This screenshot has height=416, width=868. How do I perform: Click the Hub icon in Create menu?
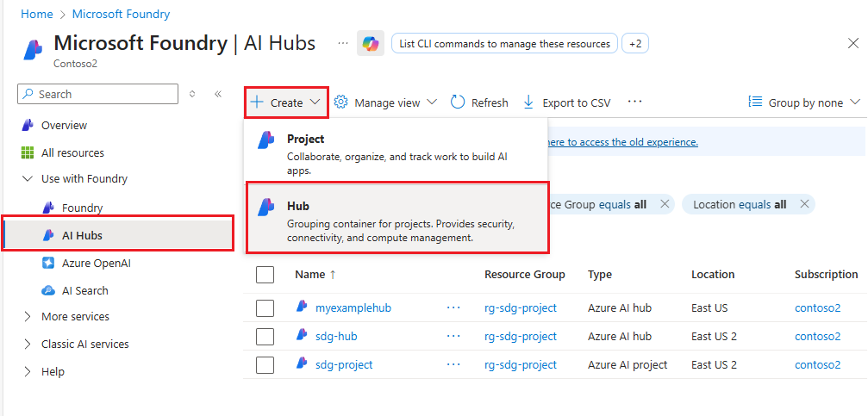(266, 207)
